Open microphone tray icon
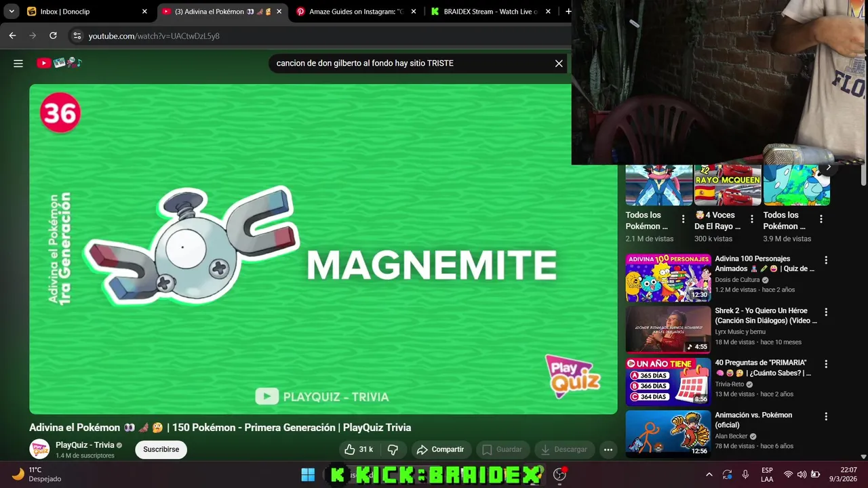 tap(745, 474)
